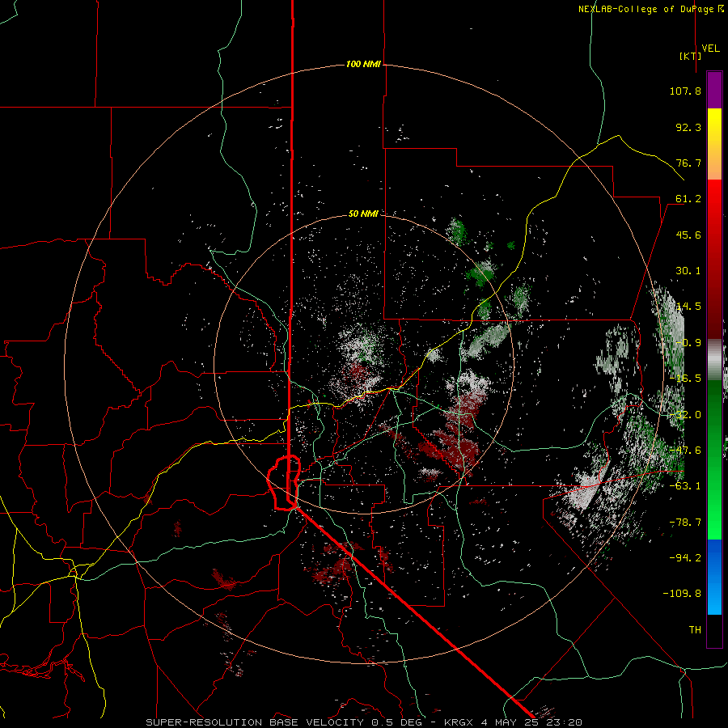The height and width of the screenshot is (728, 728).
Task: Click the 45.6 velocity scale value
Action: 688,235
